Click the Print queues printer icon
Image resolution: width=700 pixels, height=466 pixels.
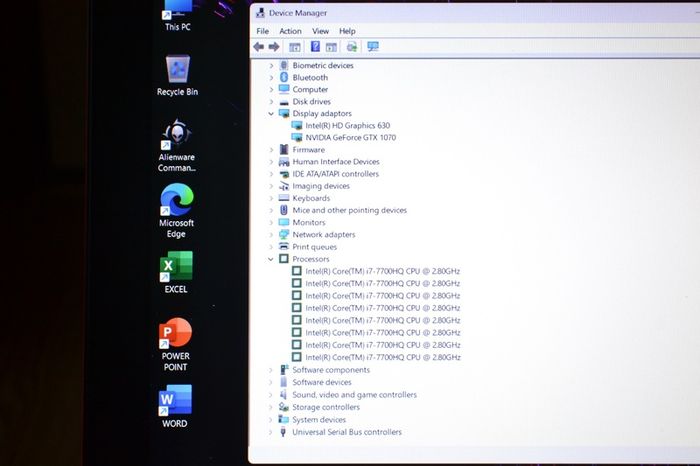tap(284, 246)
